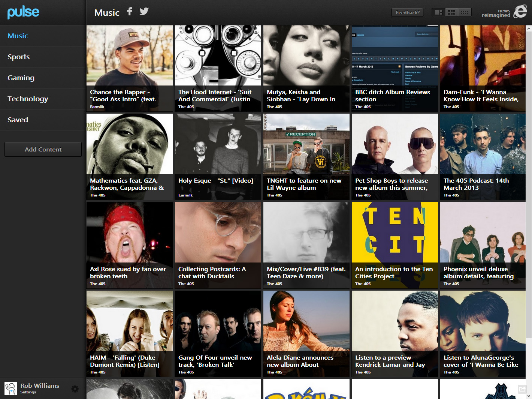Switch to the large mixed-tile layout view
This screenshot has height=399, width=532.
[438, 12]
